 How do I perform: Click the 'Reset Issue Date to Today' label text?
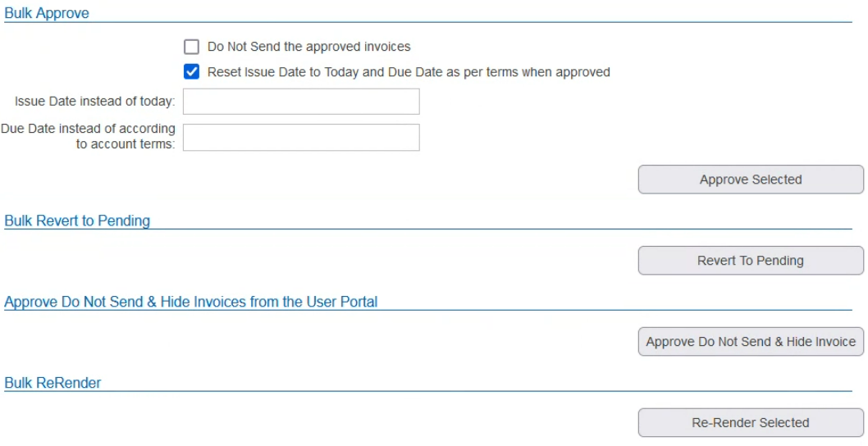coord(409,72)
